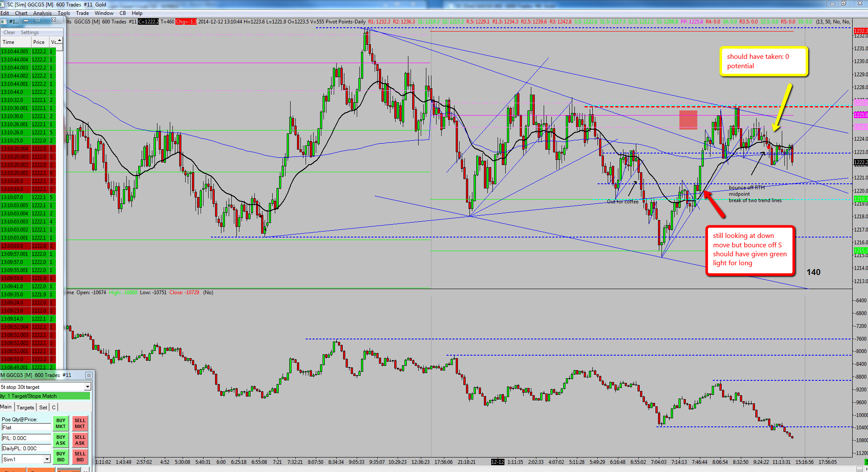Click the Chg=-1.3 value in chart header

tap(186, 22)
